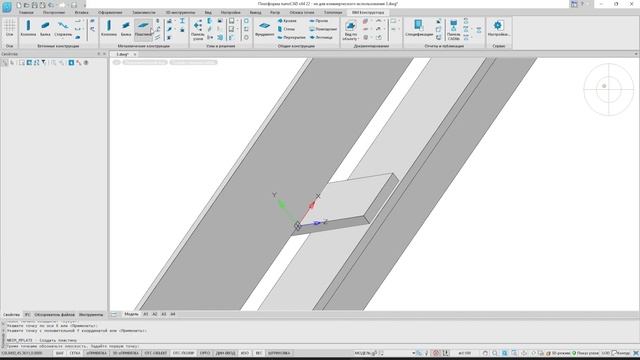This screenshot has height=360, width=640.
Task: Switch to Обозреватель файлов panel tab
Action: [54, 315]
